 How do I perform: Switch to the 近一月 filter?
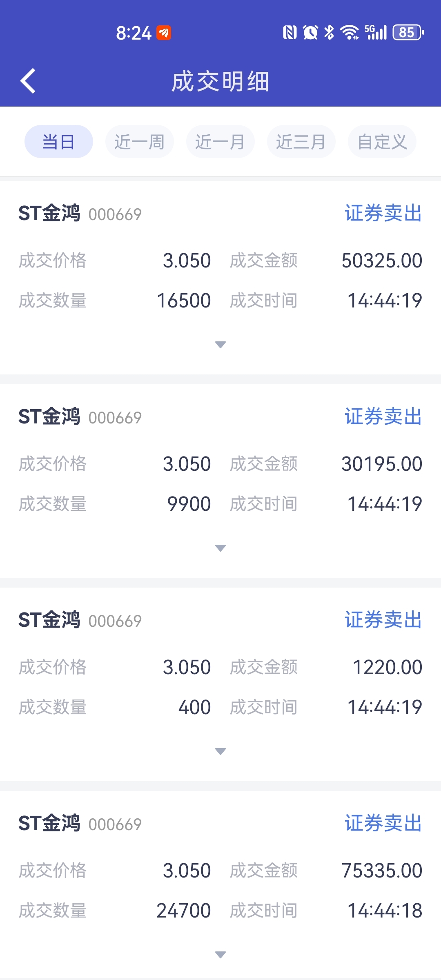(x=220, y=142)
